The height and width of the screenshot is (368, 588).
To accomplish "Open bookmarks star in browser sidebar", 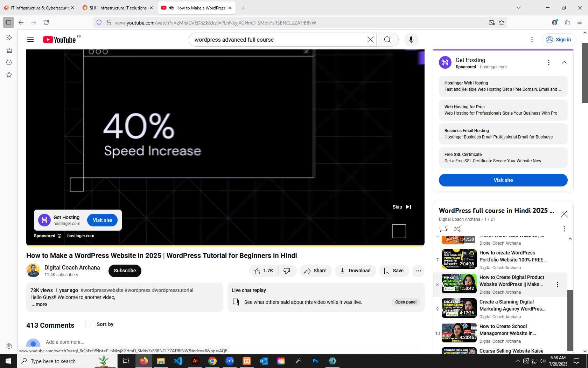I will [x=9, y=75].
